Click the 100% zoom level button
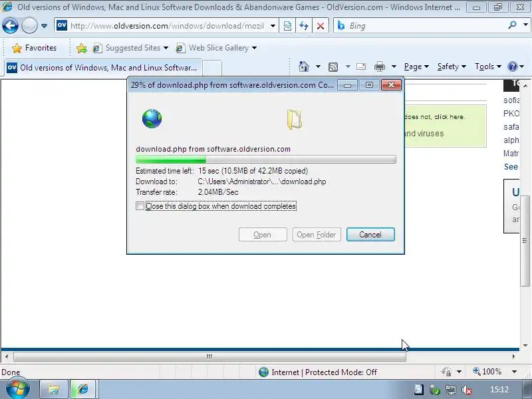 pos(487,372)
